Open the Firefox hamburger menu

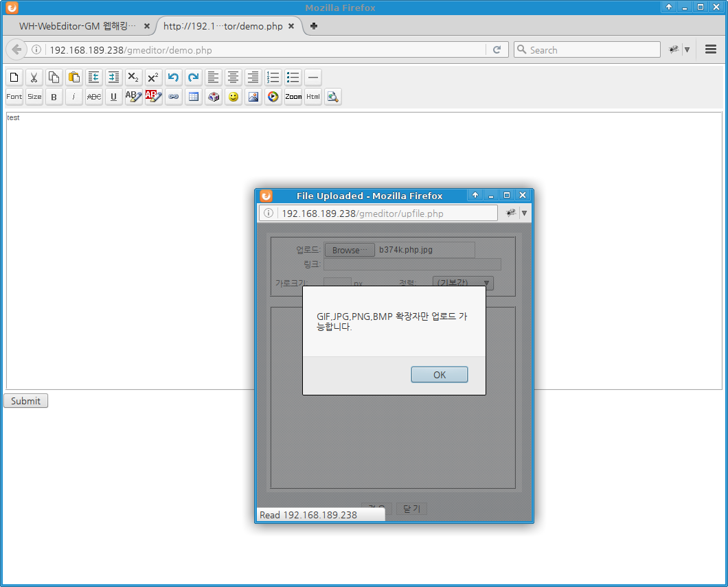[x=710, y=49]
